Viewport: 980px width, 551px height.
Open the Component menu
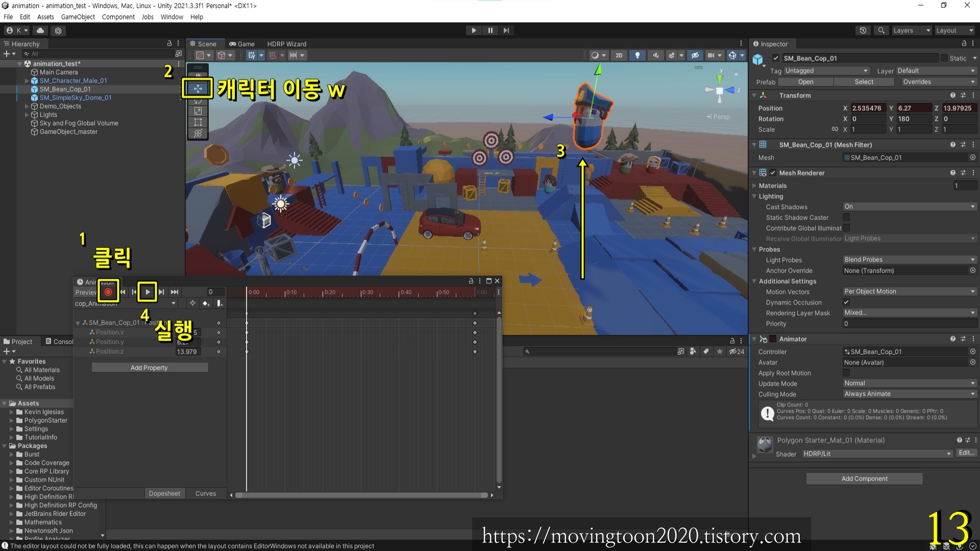coord(118,17)
